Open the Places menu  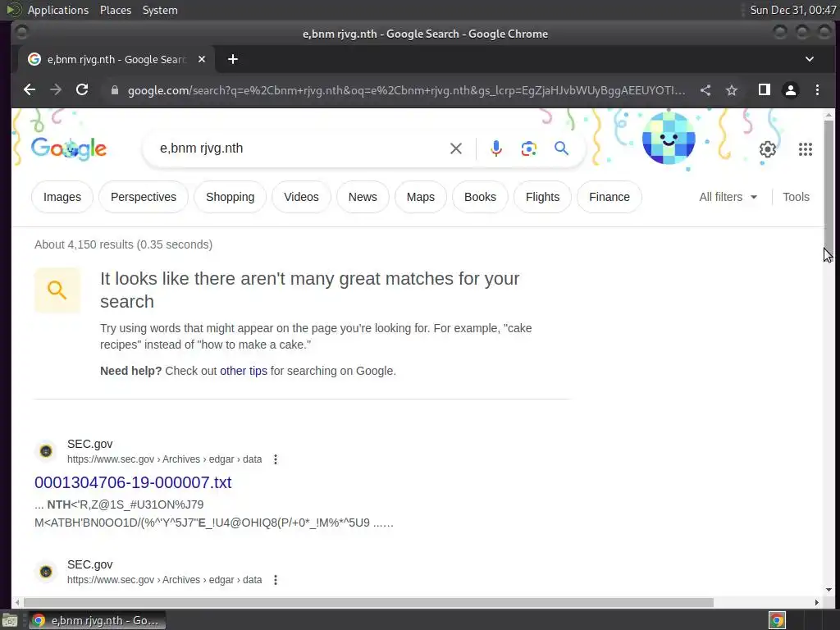pos(116,10)
